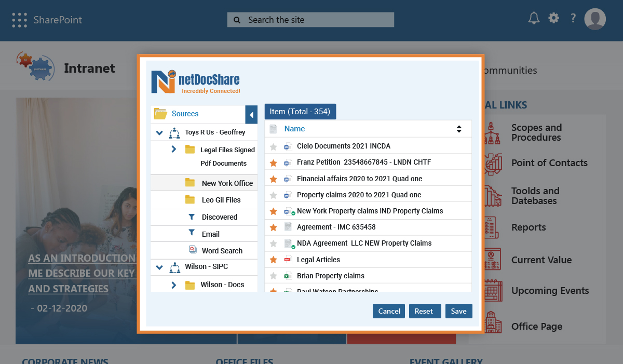Click in the Search the site box

pos(310,20)
